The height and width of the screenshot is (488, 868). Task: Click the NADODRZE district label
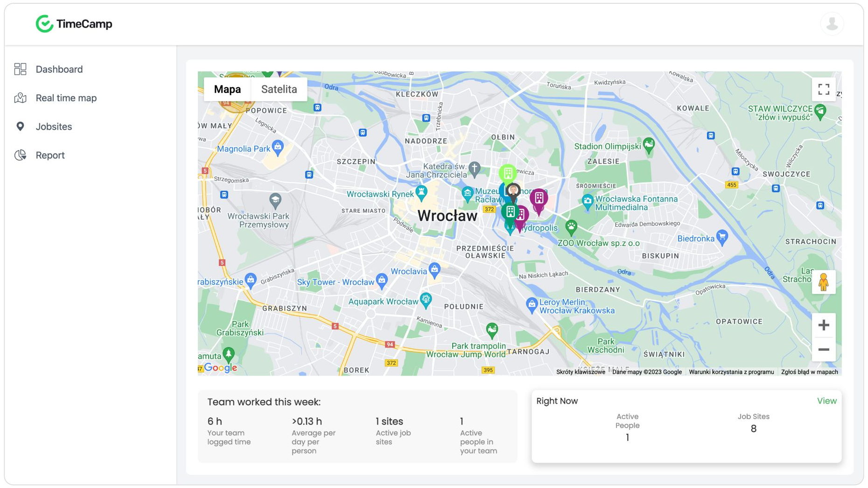[426, 141]
